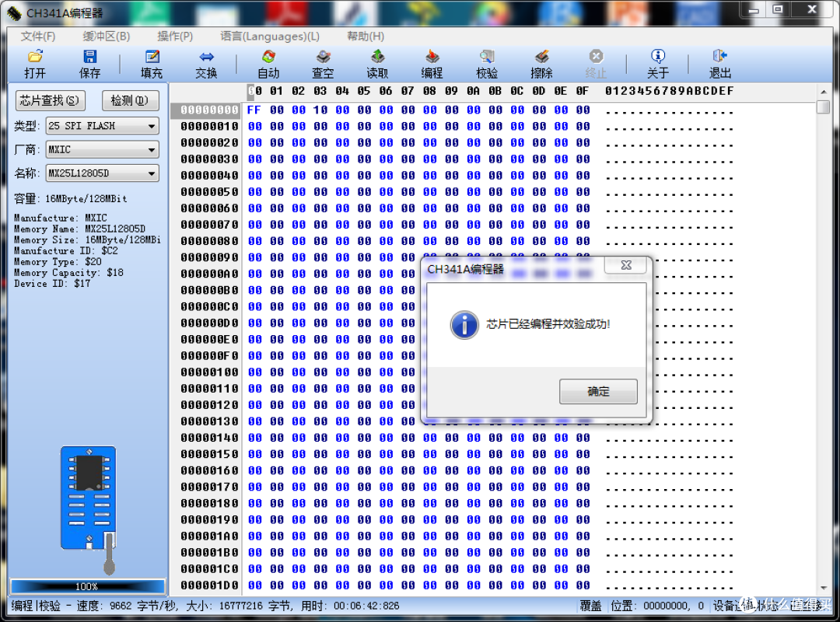Select the 填充 (Fill) toolbar icon
This screenshot has height=622, width=840.
point(152,64)
